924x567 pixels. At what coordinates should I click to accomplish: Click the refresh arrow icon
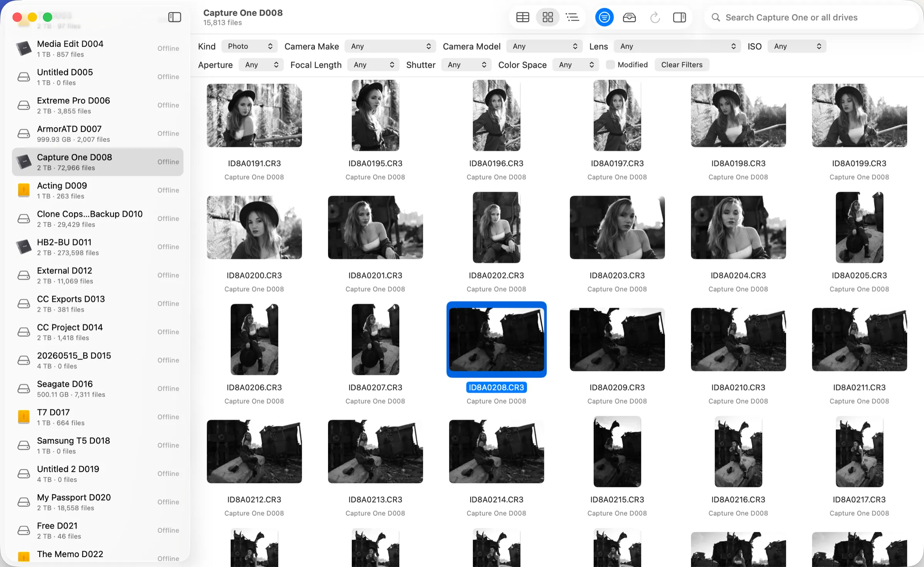pyautogui.click(x=654, y=17)
